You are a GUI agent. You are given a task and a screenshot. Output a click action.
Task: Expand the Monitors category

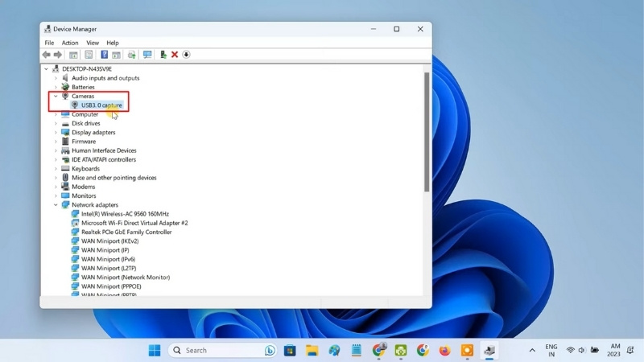tap(56, 195)
